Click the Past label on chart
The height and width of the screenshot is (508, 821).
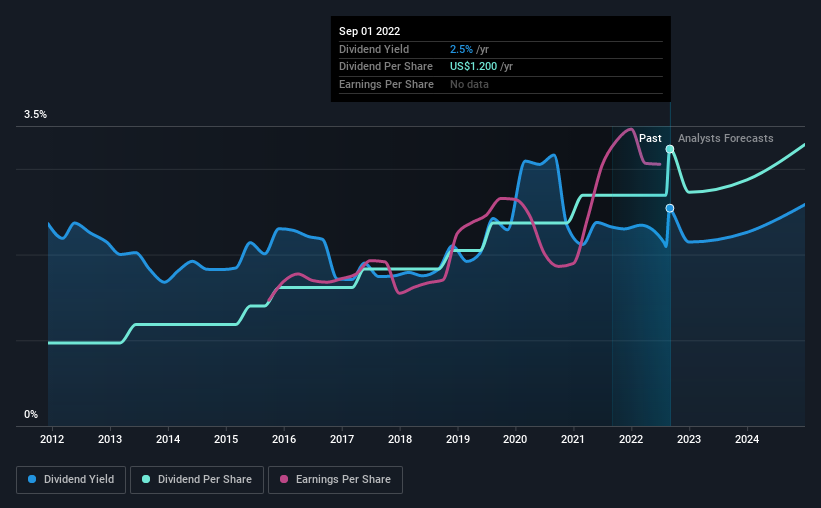[x=650, y=138]
